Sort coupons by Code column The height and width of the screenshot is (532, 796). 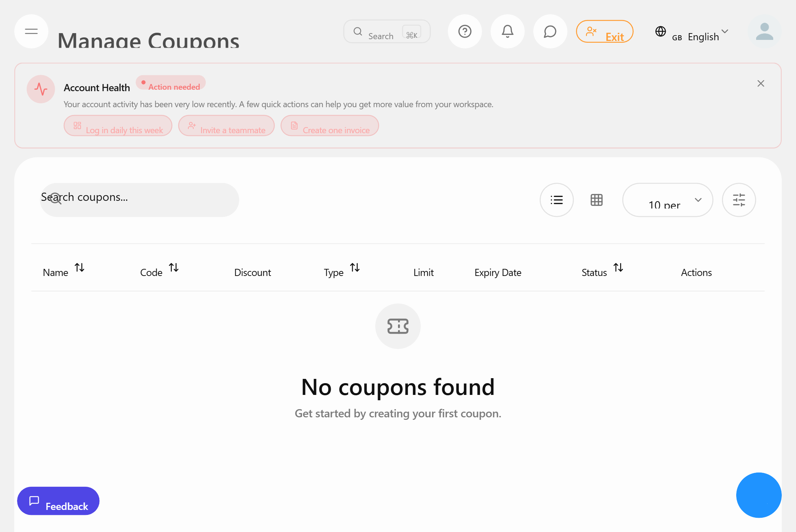[x=174, y=267]
